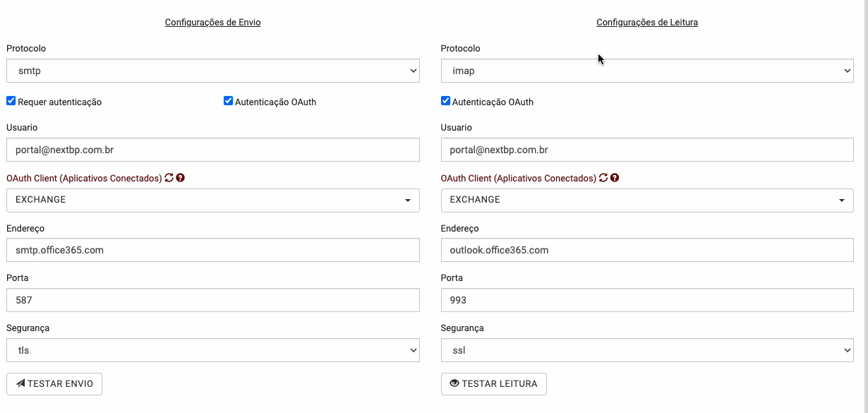Viewport: 868px width, 413px height.
Task: Uncheck Autenticação OAuth under reading settings
Action: click(445, 101)
